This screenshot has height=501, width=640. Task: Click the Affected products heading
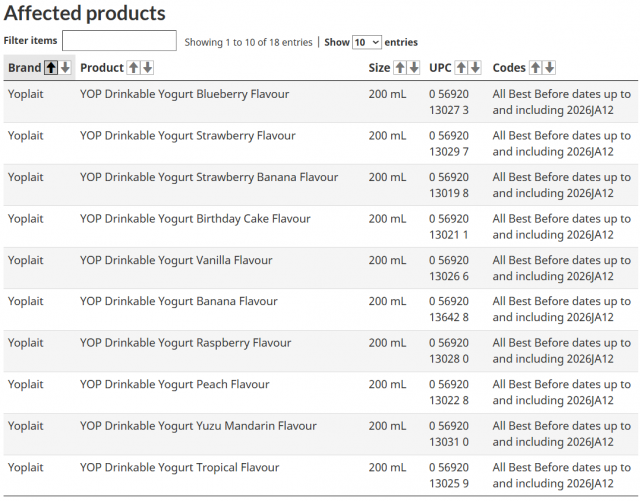point(85,14)
